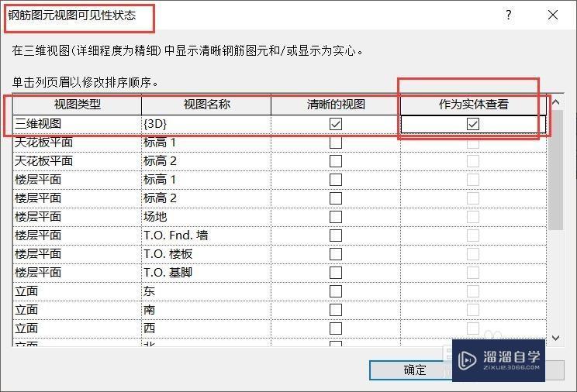The height and width of the screenshot is (392, 577).
Task: Enable 清晰的视图 for 立面 南
Action: [336, 310]
